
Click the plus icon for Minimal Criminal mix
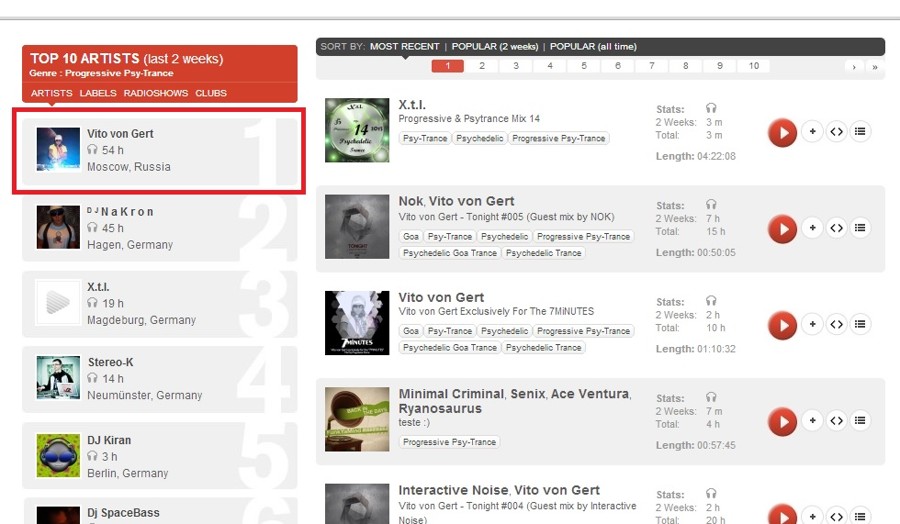(812, 421)
